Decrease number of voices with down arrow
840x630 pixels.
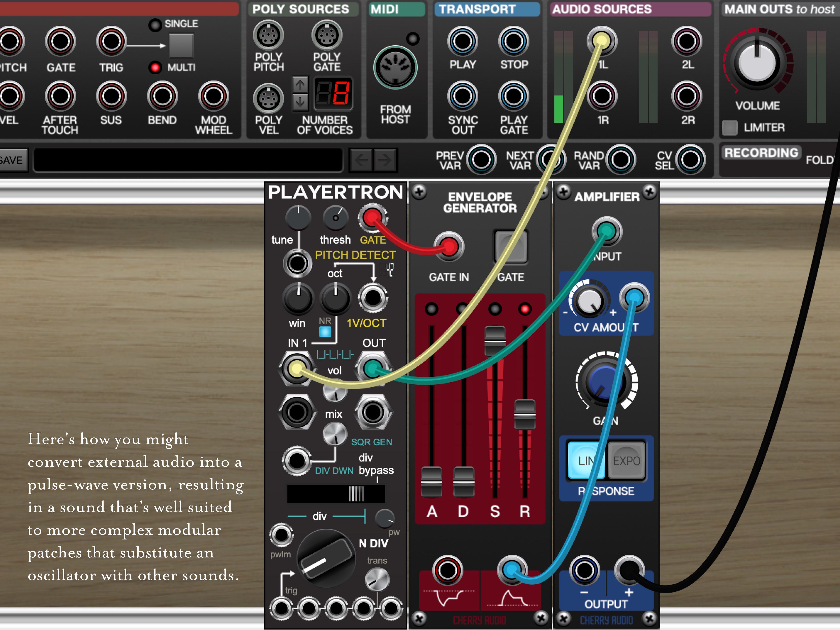[x=300, y=102]
